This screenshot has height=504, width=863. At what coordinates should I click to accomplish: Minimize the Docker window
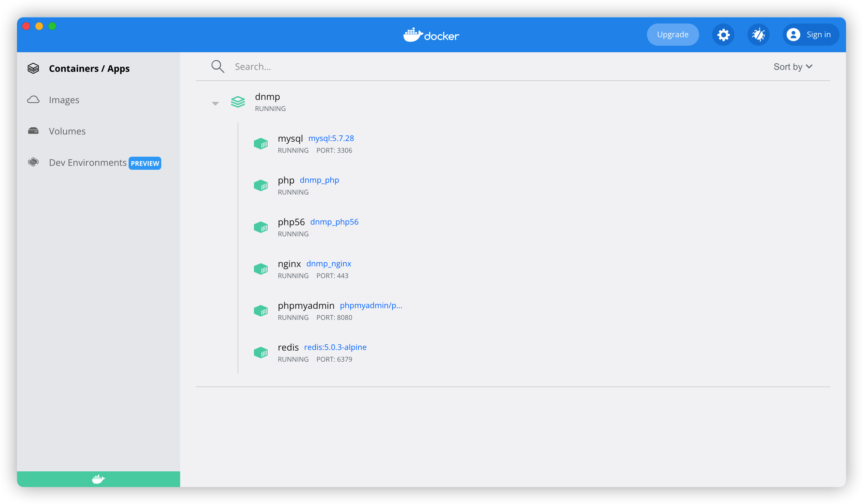pos(39,26)
